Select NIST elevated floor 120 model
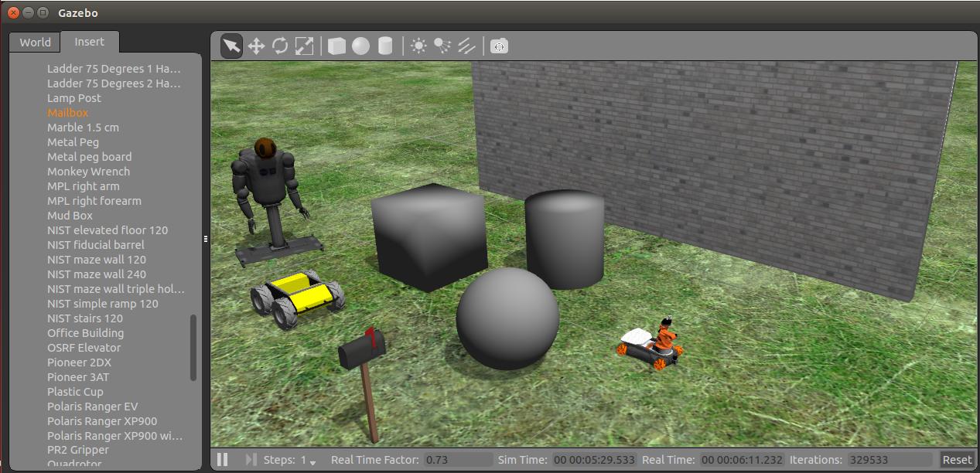The width and height of the screenshot is (980, 473). [108, 230]
